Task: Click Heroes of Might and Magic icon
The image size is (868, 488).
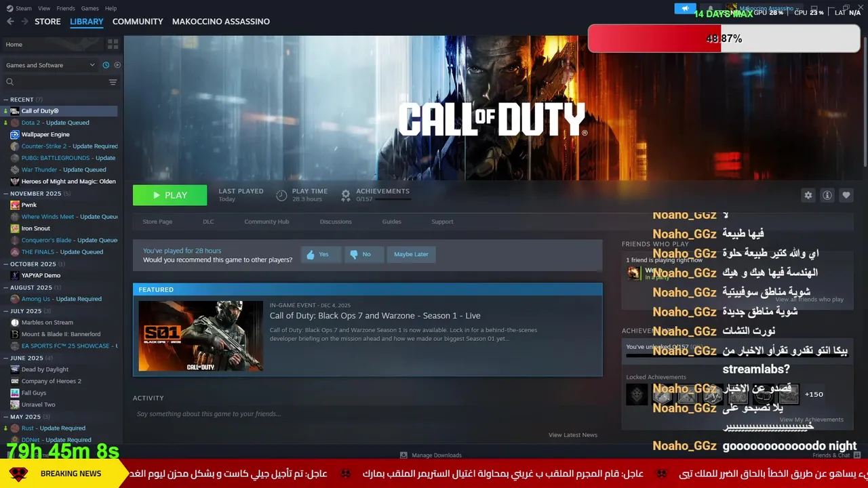Action: [15, 181]
